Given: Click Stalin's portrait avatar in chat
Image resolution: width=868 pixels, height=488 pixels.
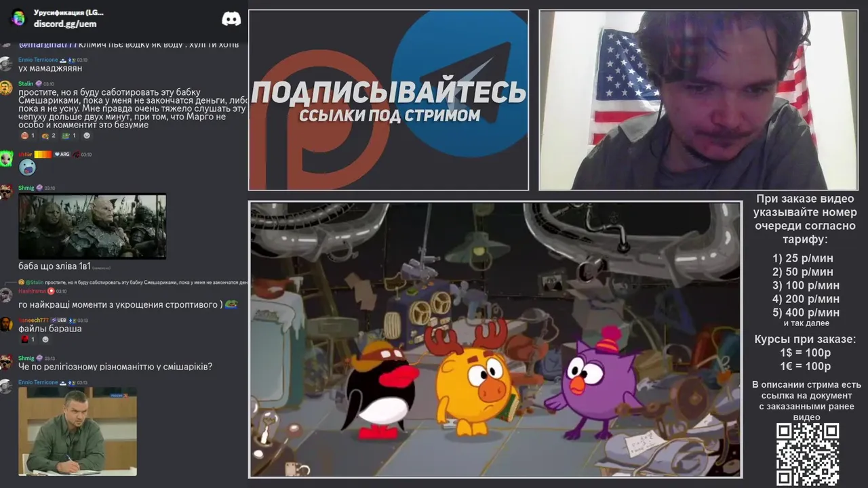Looking at the screenshot, I should 6,88.
